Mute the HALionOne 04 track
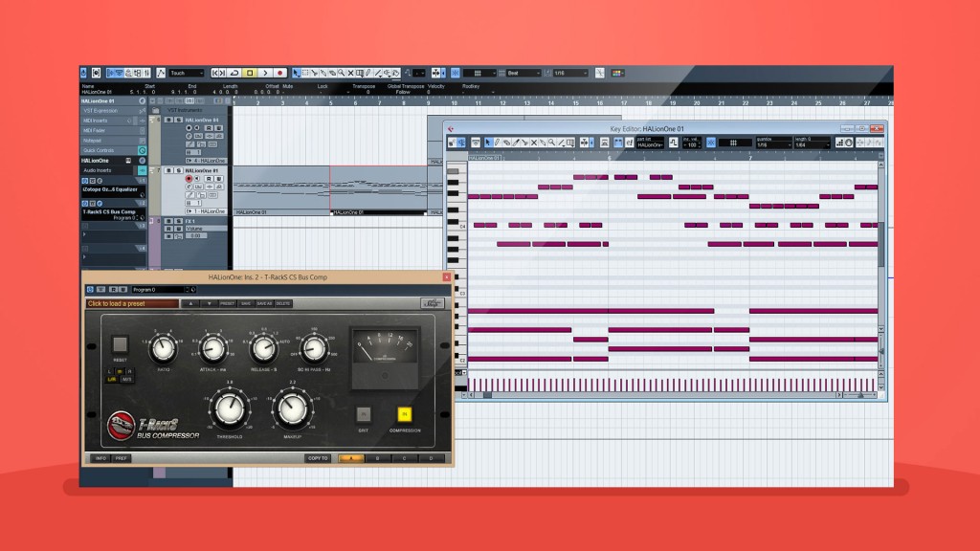 point(168,120)
